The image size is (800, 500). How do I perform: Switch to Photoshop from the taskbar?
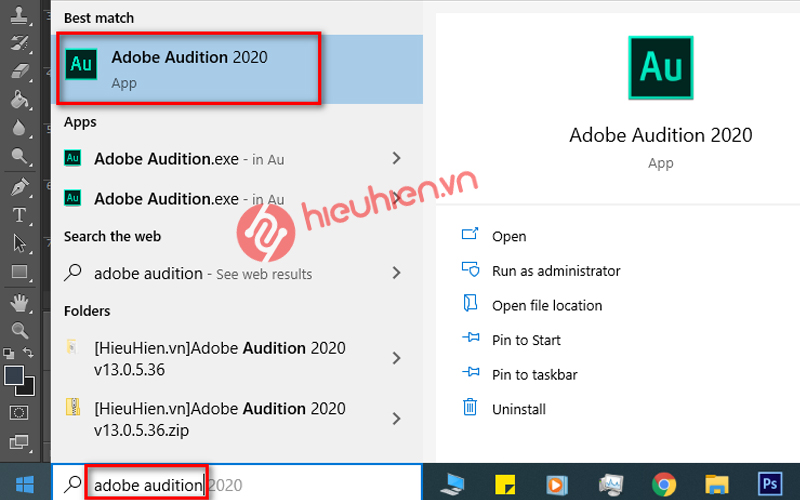click(x=770, y=483)
